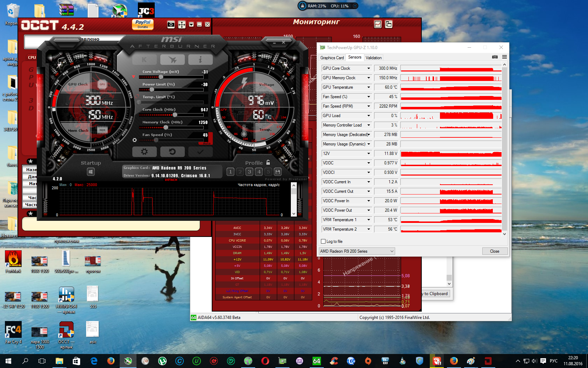This screenshot has height=368, width=588.
Task: Select Afterburner profile slot 1
Action: [230, 172]
